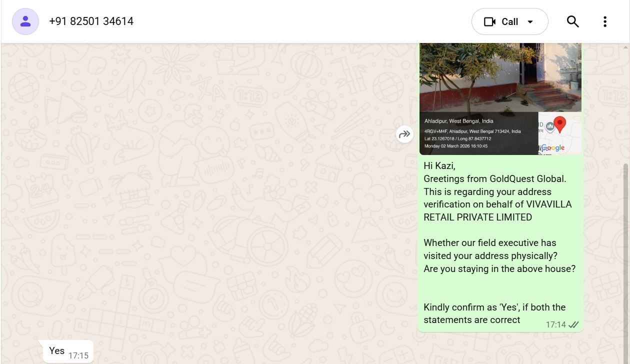
Task: Click the 17:15 timestamp on 'Yes' reply
Action: click(78, 356)
